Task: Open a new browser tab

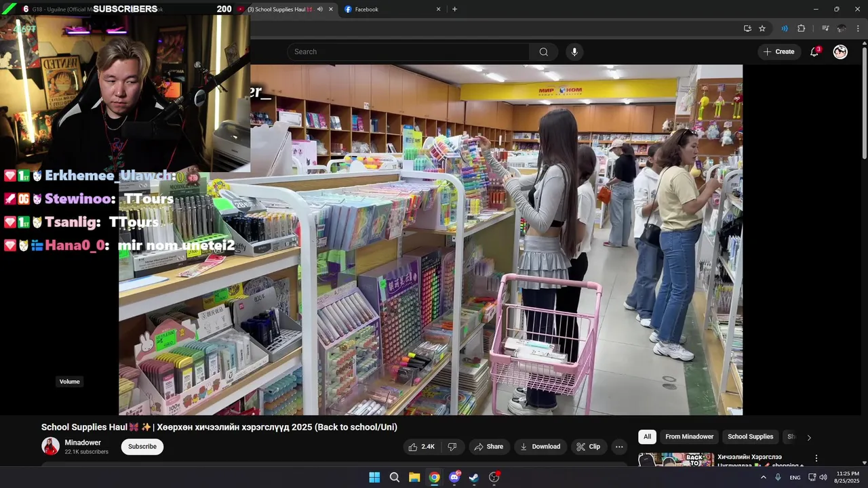Action: pyautogui.click(x=454, y=9)
